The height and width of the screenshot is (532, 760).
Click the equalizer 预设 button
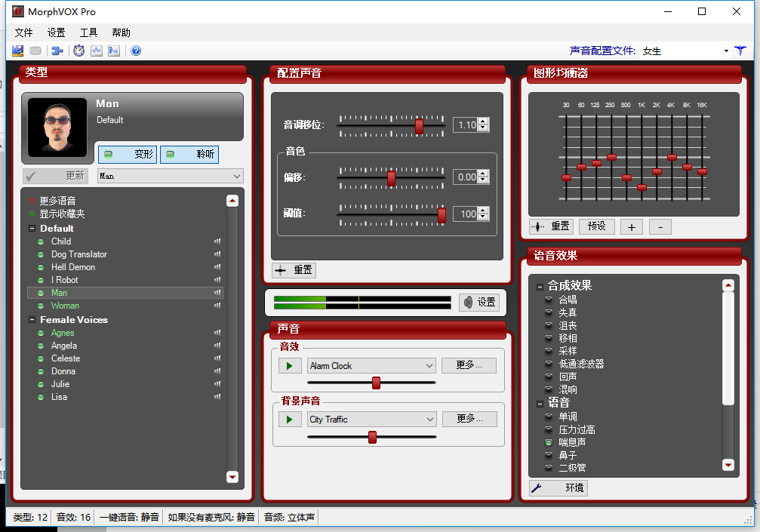pyautogui.click(x=597, y=226)
